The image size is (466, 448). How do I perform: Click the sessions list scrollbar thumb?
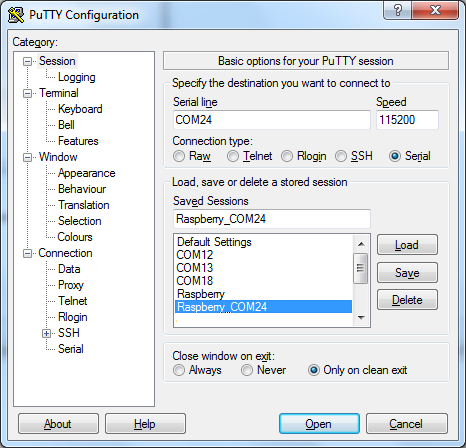click(x=361, y=268)
